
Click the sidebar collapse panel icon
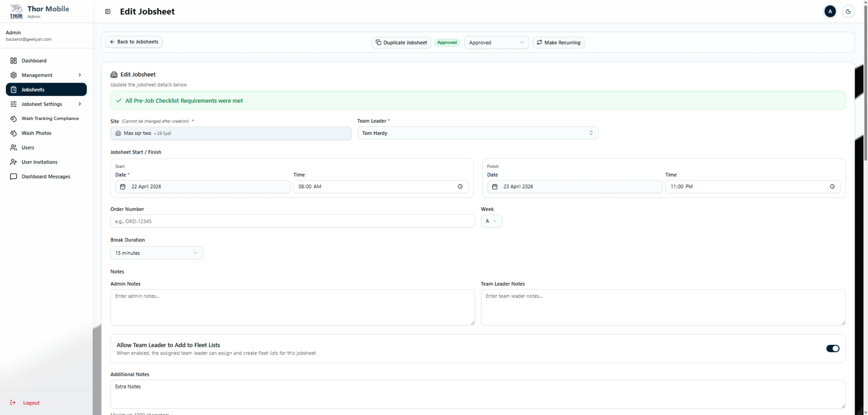pyautogui.click(x=108, y=12)
